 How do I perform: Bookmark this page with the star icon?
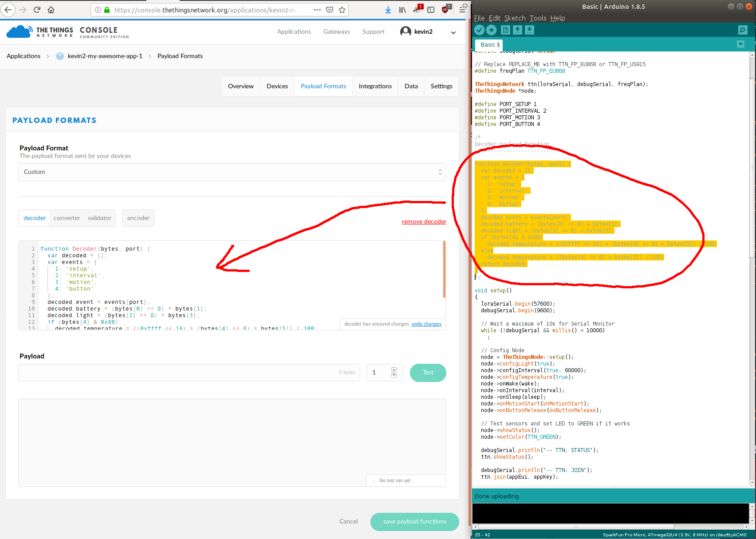tap(342, 10)
